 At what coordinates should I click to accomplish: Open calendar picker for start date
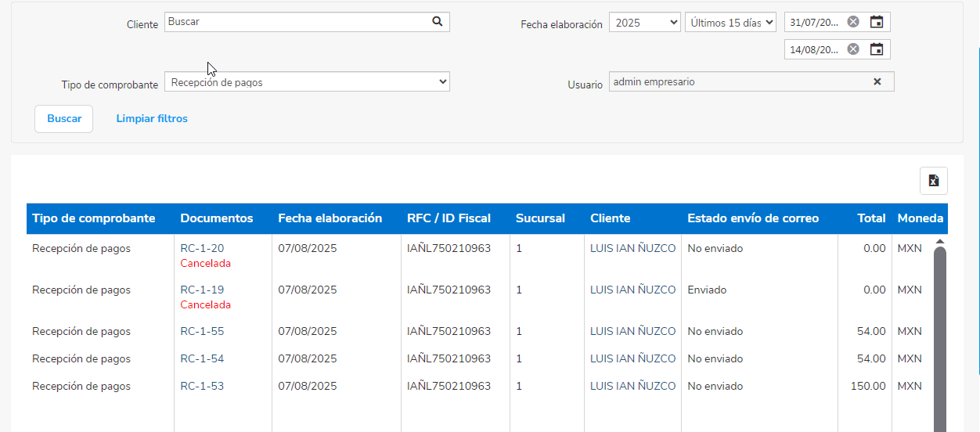click(877, 22)
